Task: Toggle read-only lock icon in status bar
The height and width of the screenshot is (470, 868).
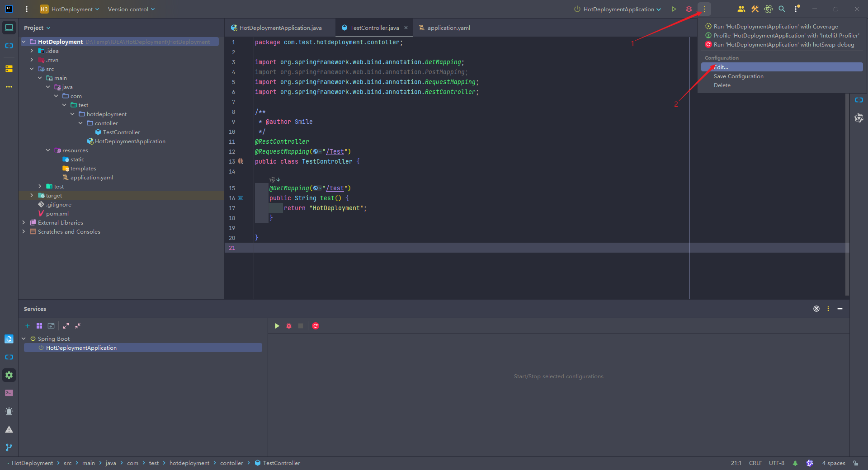Action: [856, 463]
